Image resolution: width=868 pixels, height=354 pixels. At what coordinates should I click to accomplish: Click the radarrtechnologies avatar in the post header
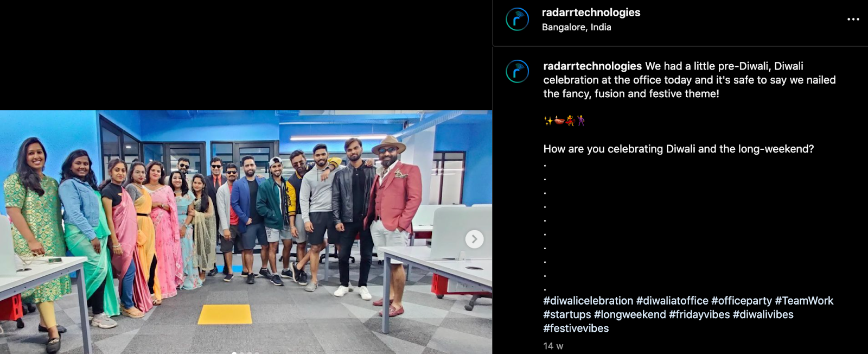point(517,20)
